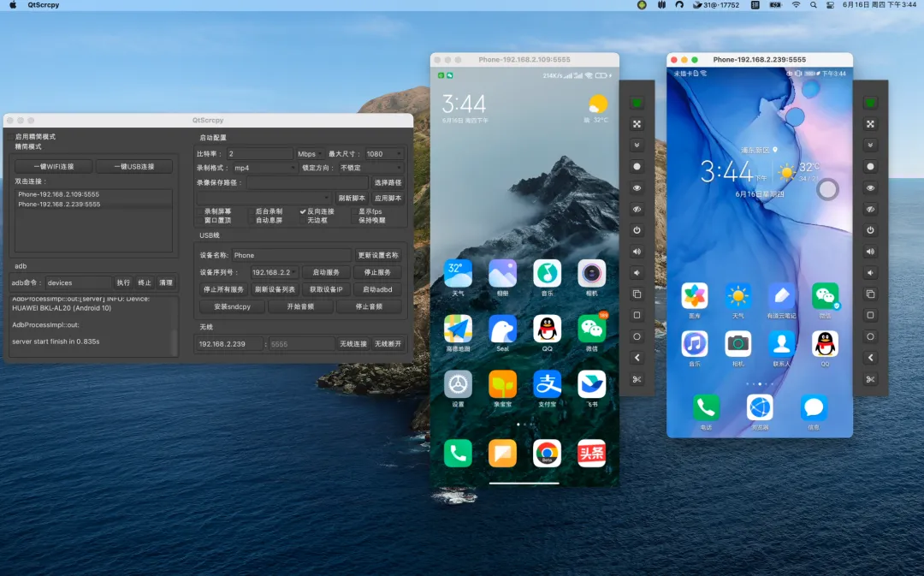
Task: Click fullscreen icon beside the 192.168.2.109 phone
Action: click(x=637, y=124)
